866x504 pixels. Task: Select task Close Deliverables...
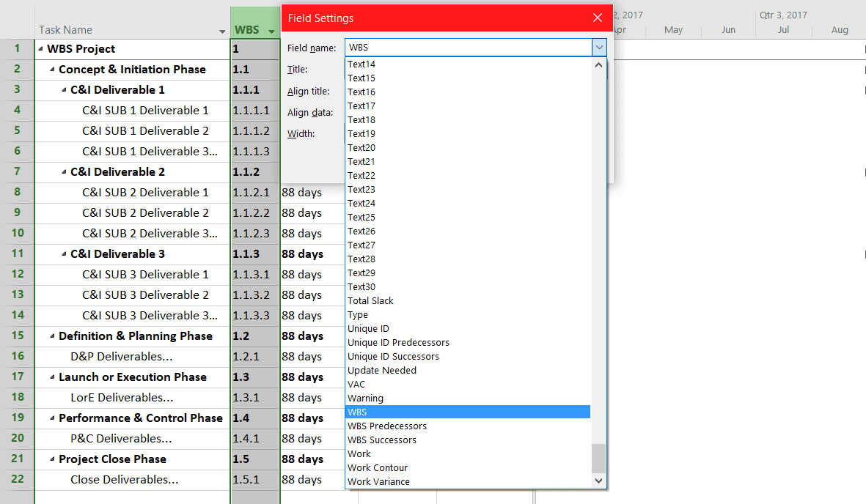coord(124,480)
